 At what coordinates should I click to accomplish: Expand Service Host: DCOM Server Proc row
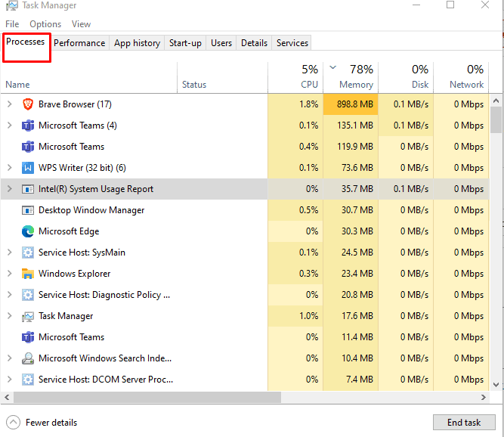pyautogui.click(x=9, y=380)
